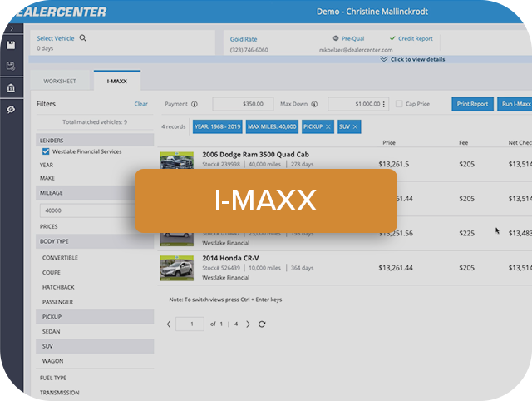The width and height of the screenshot is (532, 401).
Task: Sort by the Fee column header
Action: [464, 142]
